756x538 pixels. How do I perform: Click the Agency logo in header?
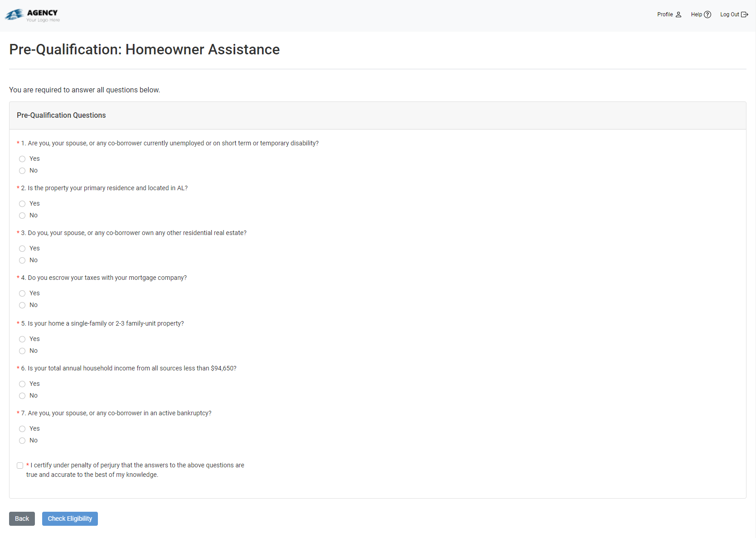[x=32, y=15]
